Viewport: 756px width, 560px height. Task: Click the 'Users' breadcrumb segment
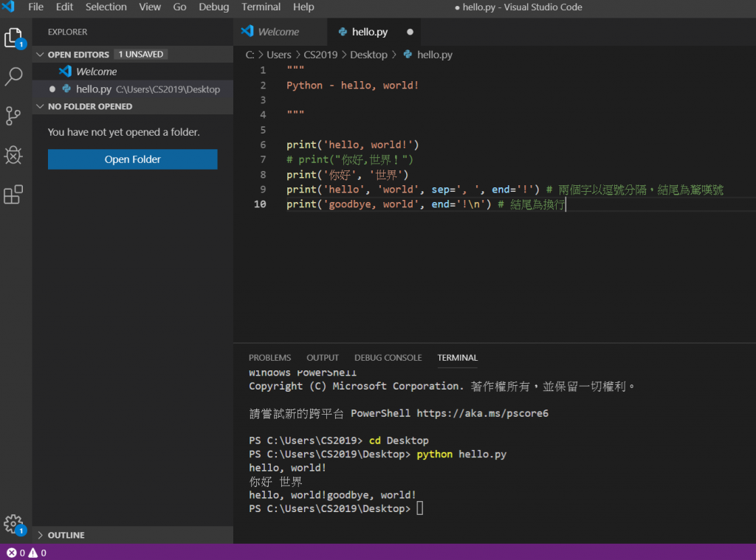[278, 55]
